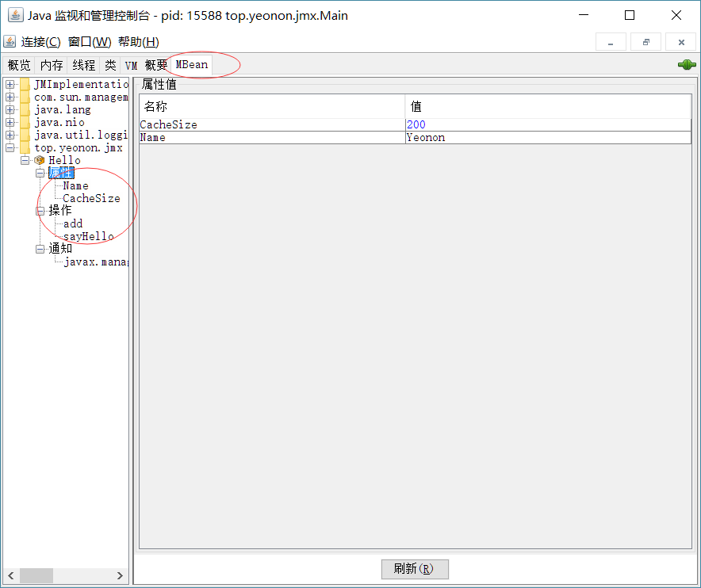Expand the java.lang node
701x588 pixels.
click(x=10, y=109)
